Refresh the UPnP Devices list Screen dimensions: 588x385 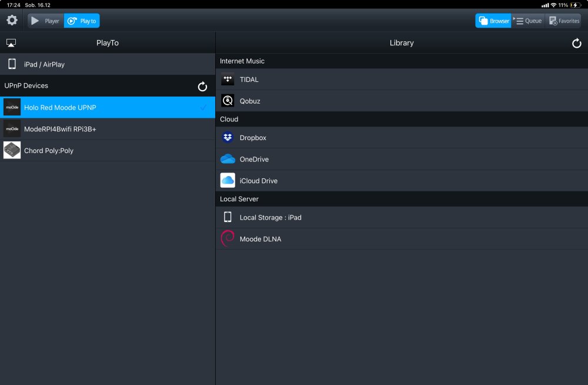[202, 87]
